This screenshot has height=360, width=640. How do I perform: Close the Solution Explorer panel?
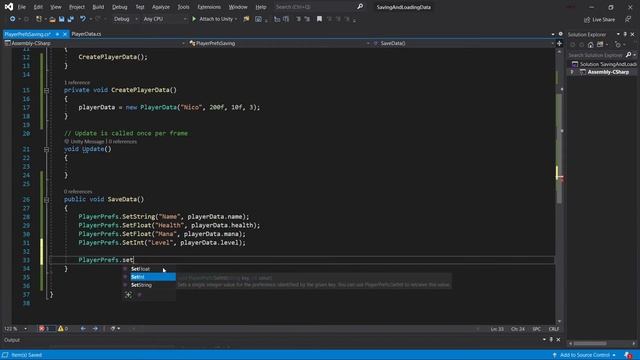point(633,34)
